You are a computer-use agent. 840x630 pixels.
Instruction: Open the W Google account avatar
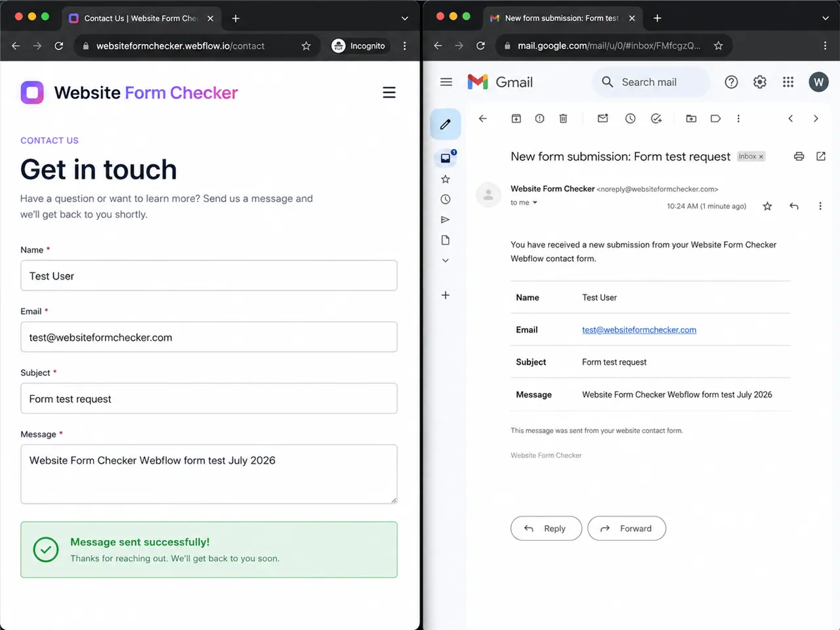pos(818,82)
